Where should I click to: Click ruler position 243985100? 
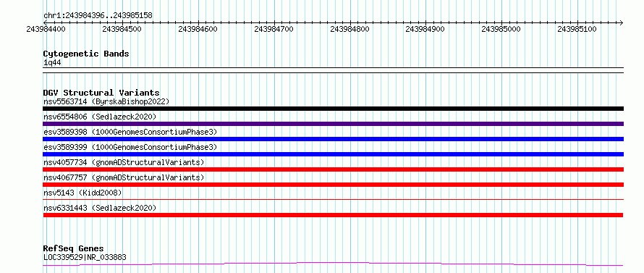tap(577, 29)
